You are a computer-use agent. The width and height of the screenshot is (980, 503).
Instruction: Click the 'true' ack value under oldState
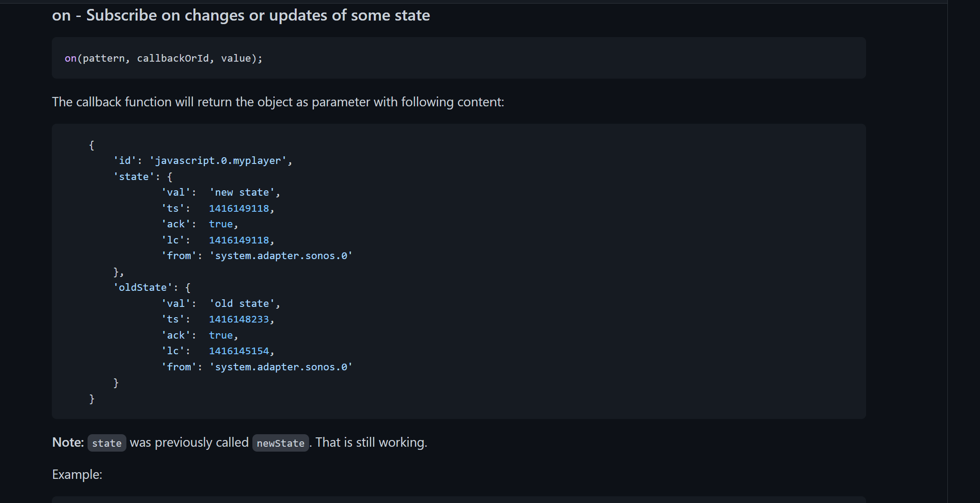pos(221,335)
